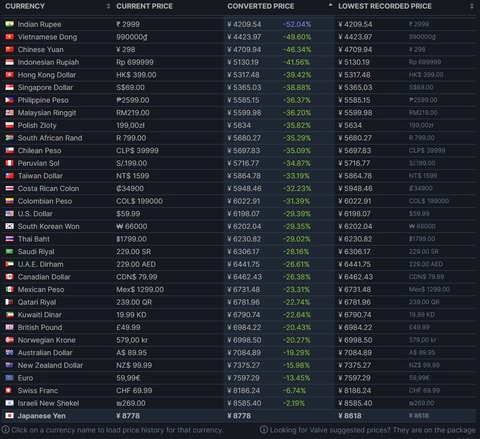The height and width of the screenshot is (439, 480).
Task: Click the South African Rand flag icon
Action: [x=9, y=138]
